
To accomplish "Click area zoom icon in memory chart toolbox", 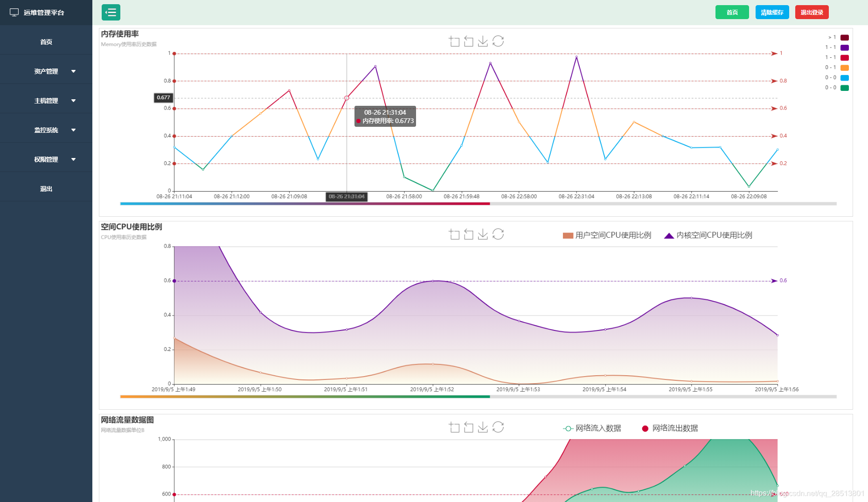I will pos(454,41).
